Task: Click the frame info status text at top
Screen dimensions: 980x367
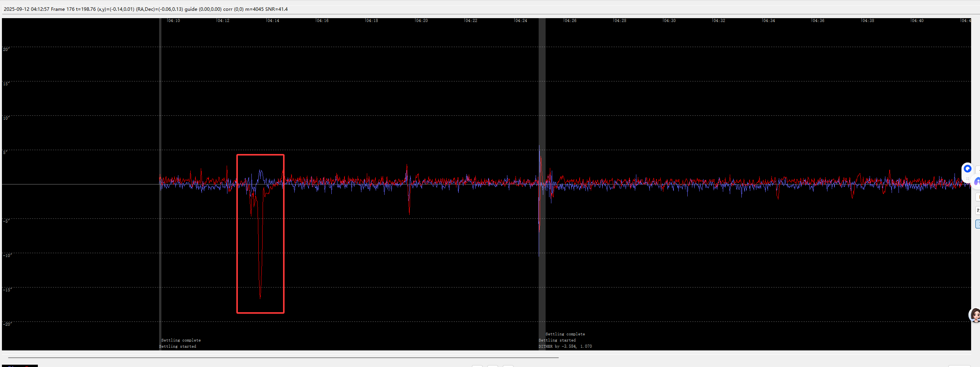Action: tap(146, 9)
